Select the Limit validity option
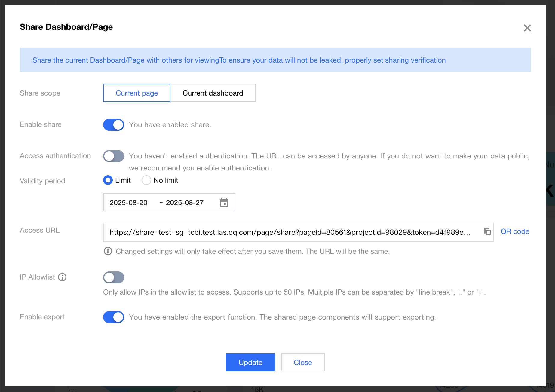This screenshot has width=555, height=392. 108,180
